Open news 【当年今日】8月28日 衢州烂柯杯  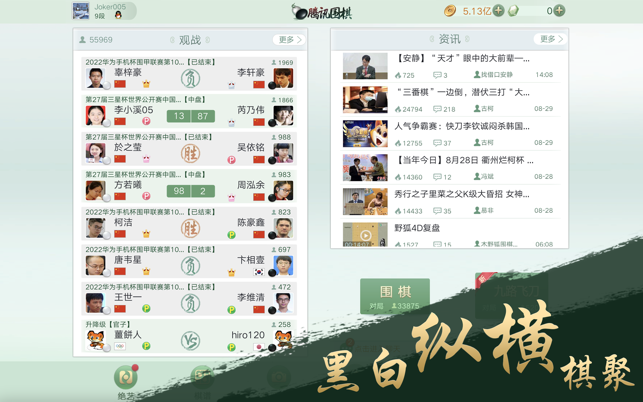464,160
